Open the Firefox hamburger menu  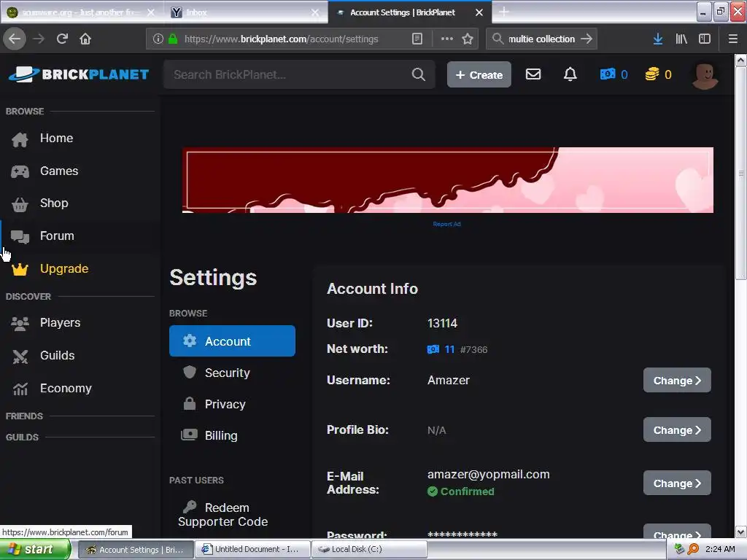tap(733, 39)
